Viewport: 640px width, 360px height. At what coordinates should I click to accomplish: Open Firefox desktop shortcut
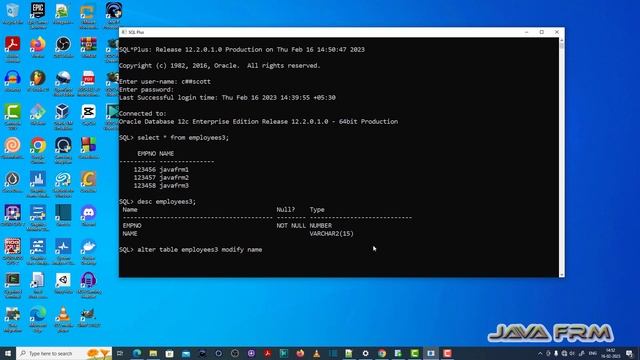click(38, 47)
